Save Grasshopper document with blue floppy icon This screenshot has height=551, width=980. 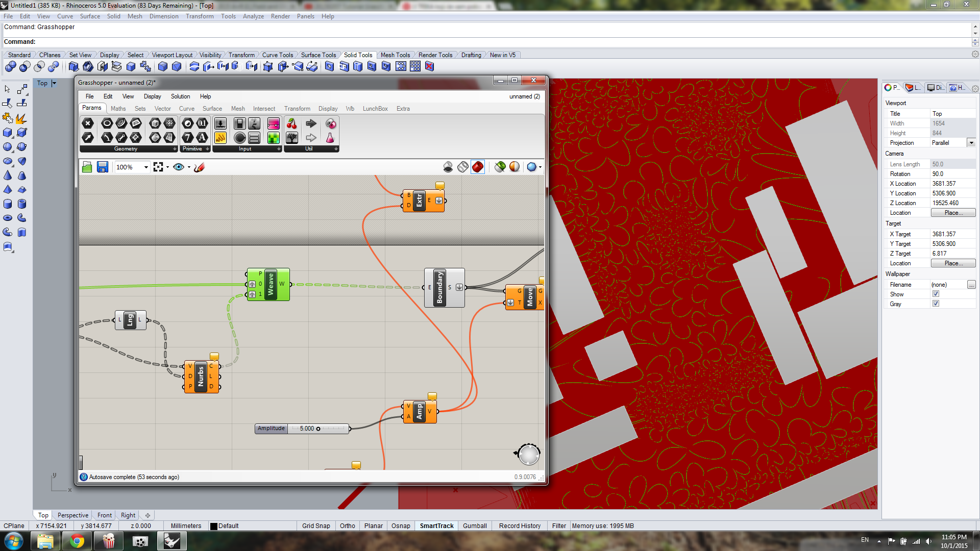pos(103,167)
